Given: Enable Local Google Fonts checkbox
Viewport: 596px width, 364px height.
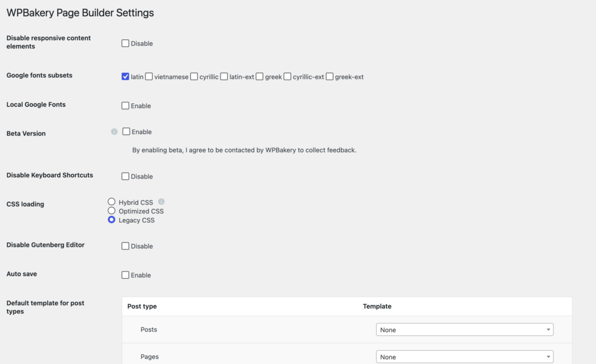Looking at the screenshot, I should tap(125, 105).
